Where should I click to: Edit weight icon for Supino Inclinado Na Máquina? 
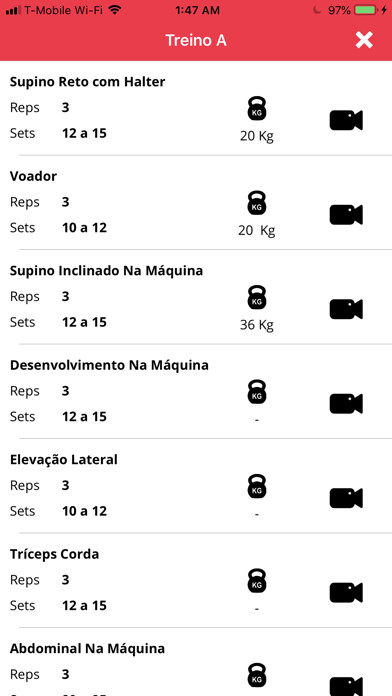(x=257, y=297)
